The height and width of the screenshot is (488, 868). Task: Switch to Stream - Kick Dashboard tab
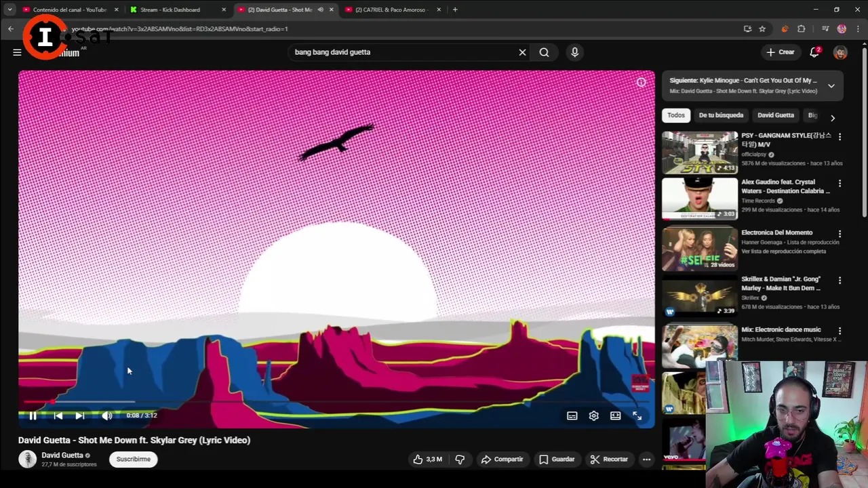[x=170, y=9]
